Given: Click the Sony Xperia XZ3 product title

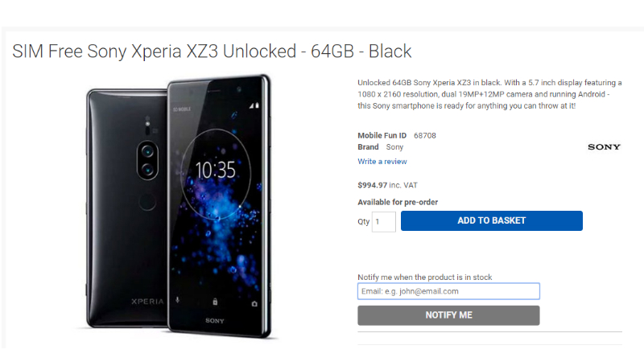Looking at the screenshot, I should [x=212, y=51].
